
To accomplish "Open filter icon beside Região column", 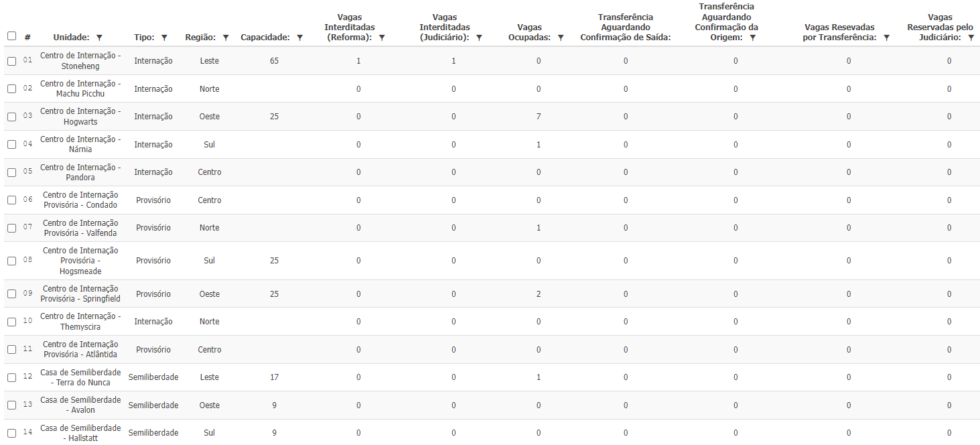I will pos(226,38).
